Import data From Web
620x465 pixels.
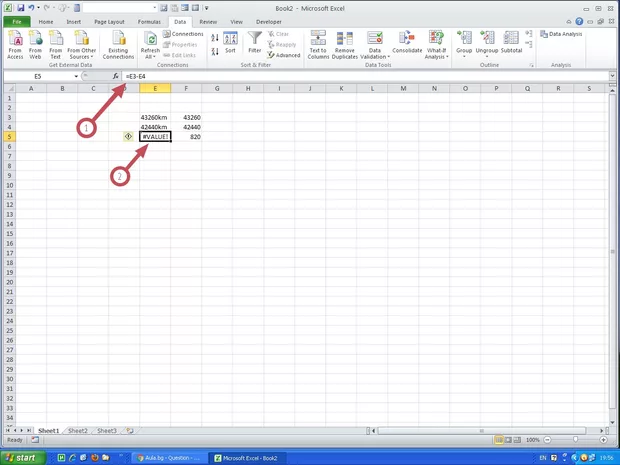pyautogui.click(x=35, y=45)
